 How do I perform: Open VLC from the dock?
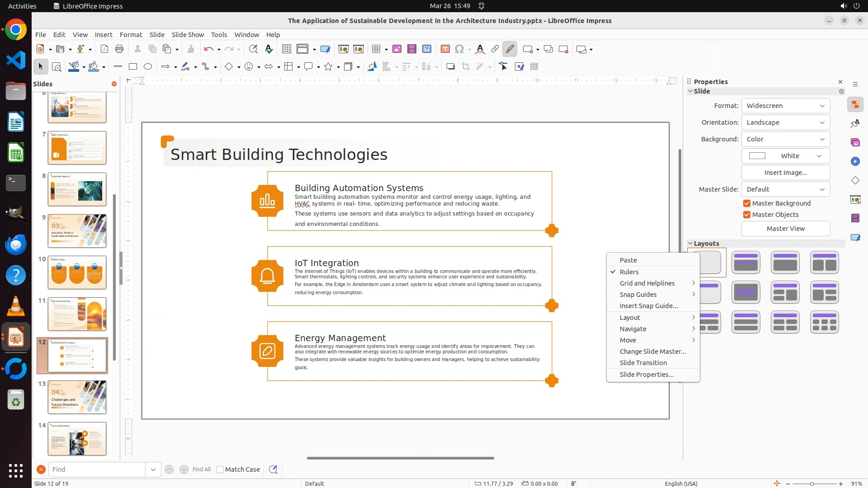pos(16,306)
